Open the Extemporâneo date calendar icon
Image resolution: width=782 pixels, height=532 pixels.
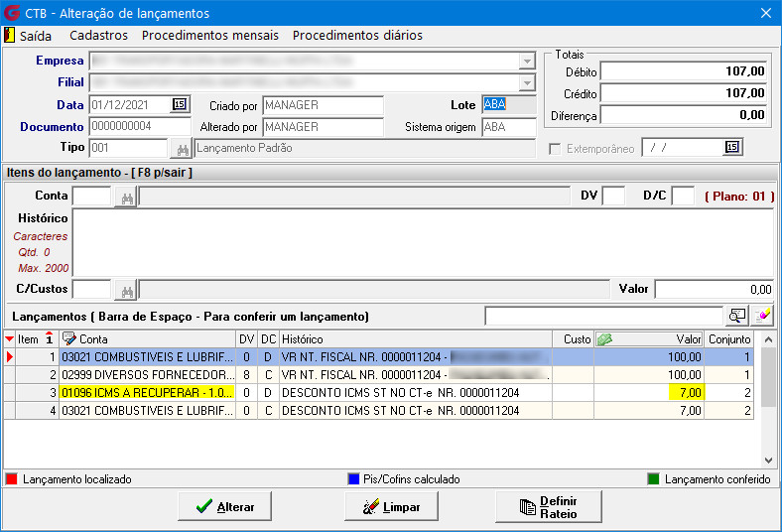coord(732,147)
